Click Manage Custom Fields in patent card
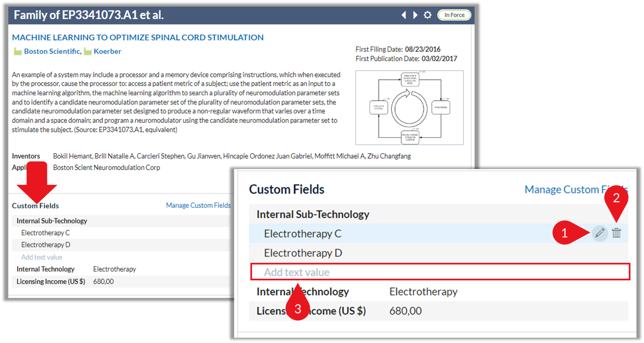 pos(198,205)
